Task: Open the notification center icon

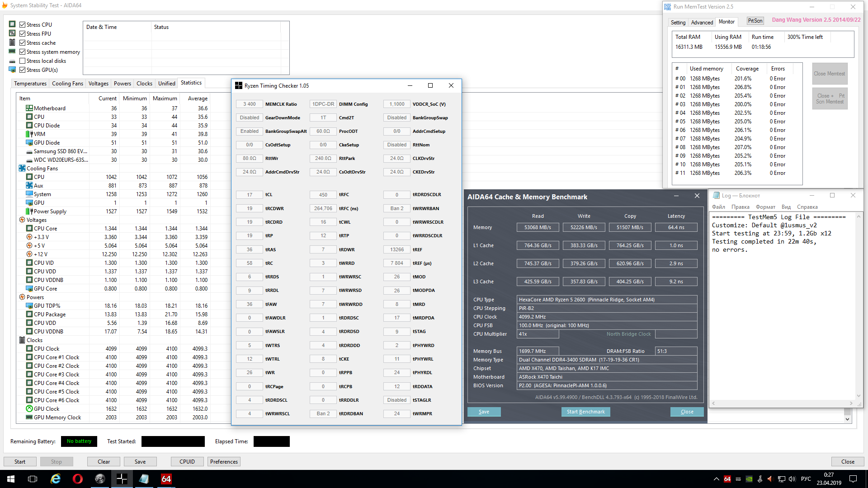Action: coord(853,479)
